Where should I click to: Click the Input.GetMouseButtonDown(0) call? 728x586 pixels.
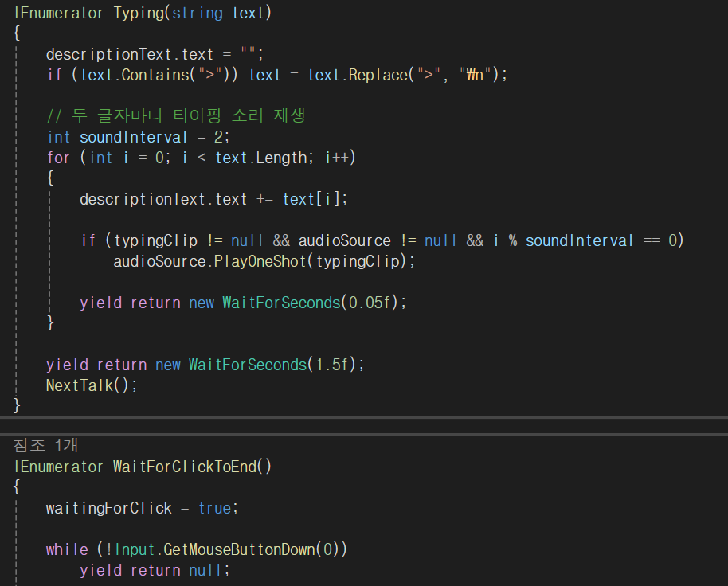[x=227, y=549]
